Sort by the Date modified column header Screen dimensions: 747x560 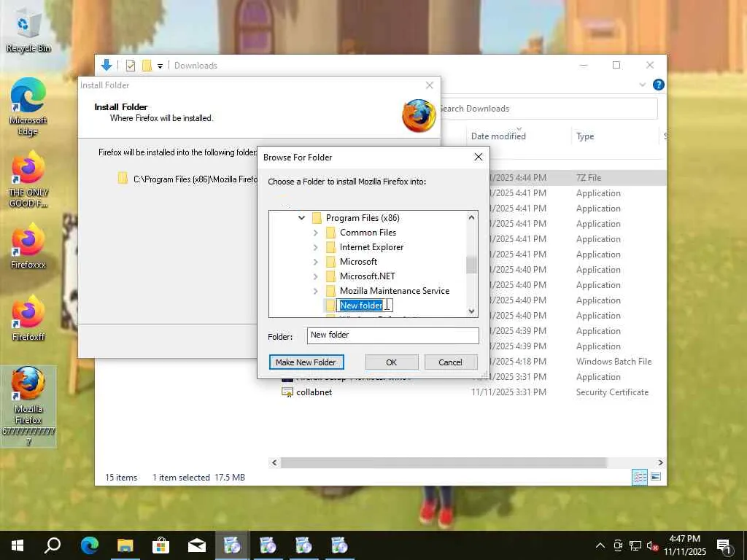tap(498, 136)
